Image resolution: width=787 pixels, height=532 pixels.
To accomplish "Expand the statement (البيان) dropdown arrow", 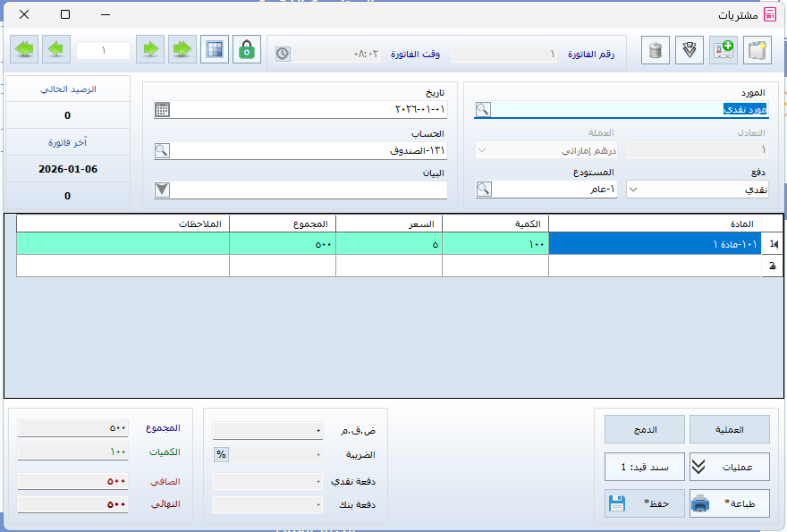I will pos(162,190).
